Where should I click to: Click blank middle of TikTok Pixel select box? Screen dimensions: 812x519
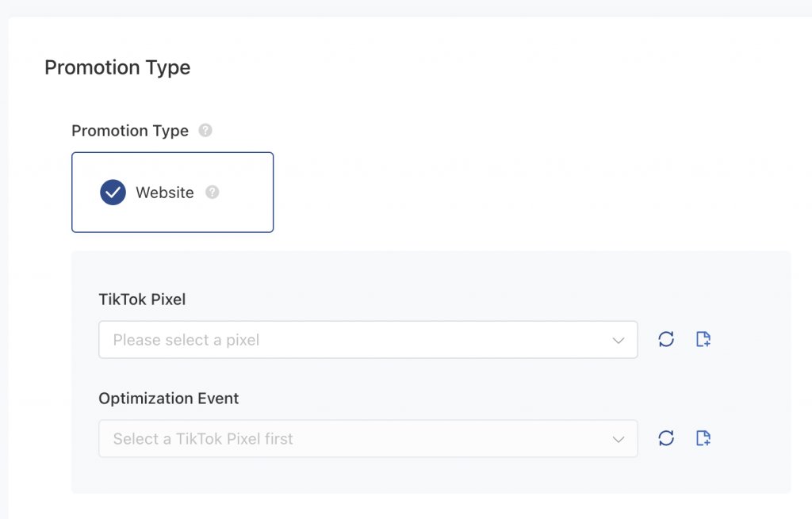[436, 340]
